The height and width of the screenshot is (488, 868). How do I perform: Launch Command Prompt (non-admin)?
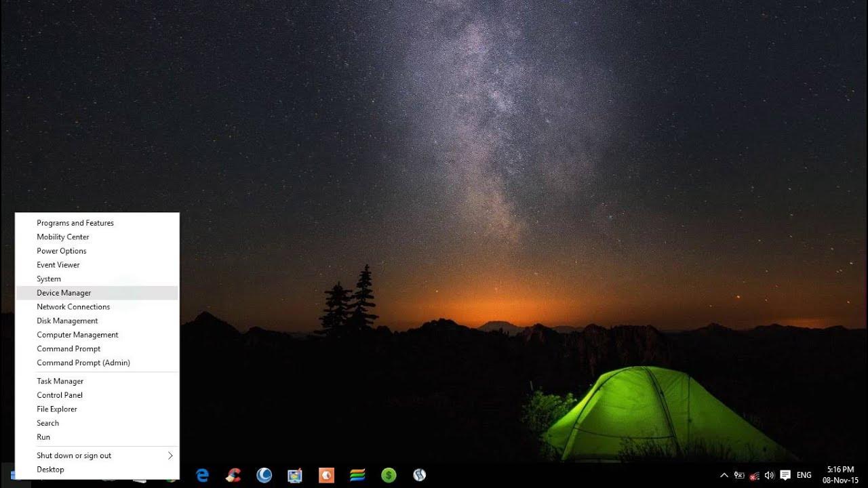point(97,349)
